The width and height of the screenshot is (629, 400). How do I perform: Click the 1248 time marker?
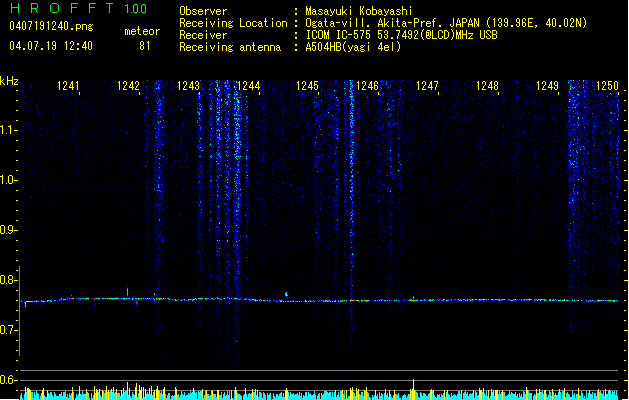(487, 86)
